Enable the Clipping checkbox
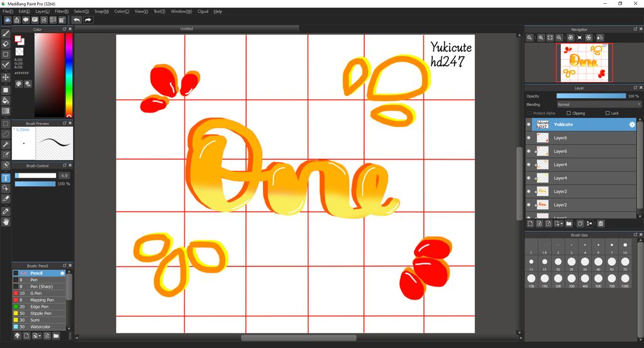 click(x=569, y=113)
